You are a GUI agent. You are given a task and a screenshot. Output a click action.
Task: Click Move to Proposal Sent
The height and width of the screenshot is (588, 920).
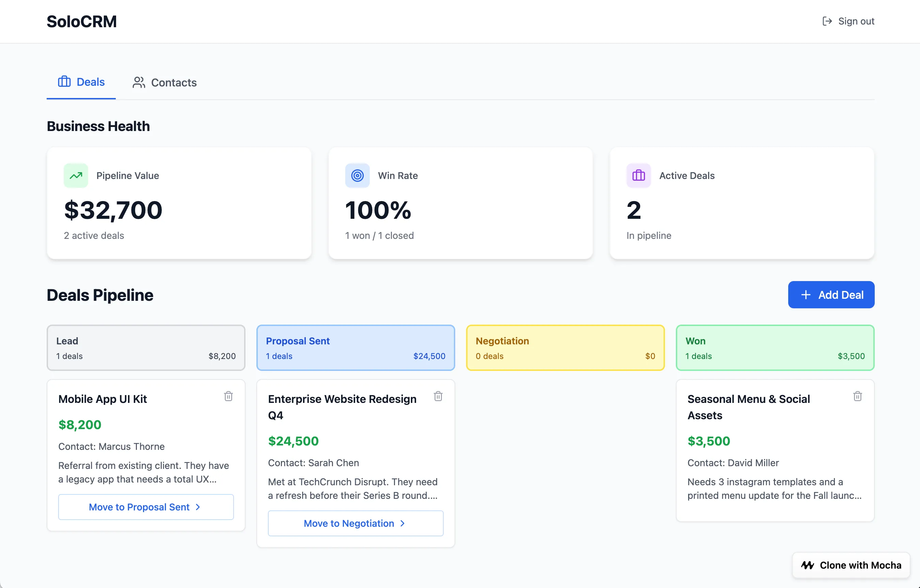point(146,507)
